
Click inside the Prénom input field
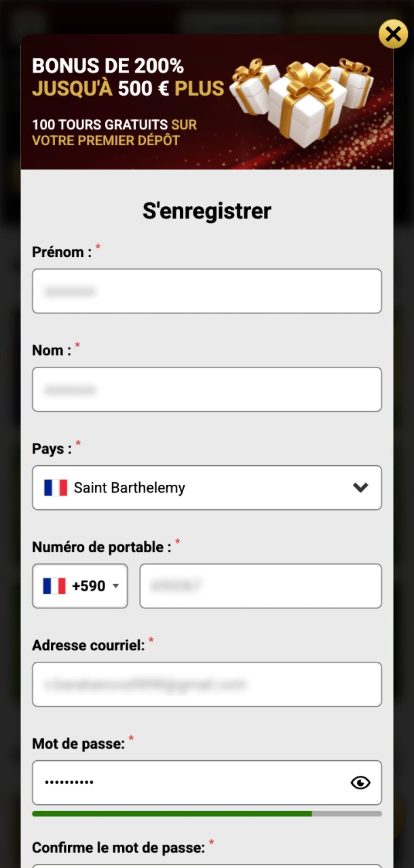coord(207,291)
